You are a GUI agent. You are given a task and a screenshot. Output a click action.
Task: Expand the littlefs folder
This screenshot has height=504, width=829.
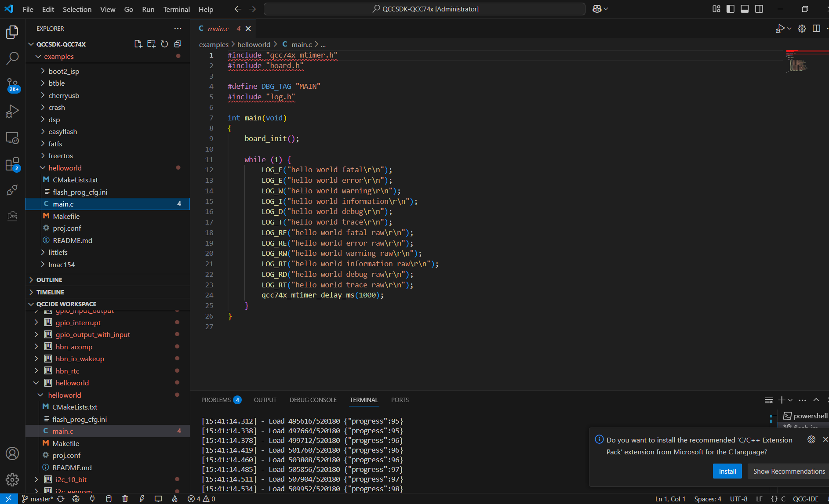108,252
